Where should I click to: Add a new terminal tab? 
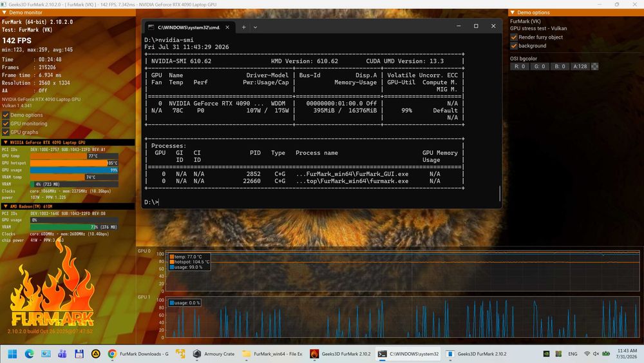coord(243,27)
